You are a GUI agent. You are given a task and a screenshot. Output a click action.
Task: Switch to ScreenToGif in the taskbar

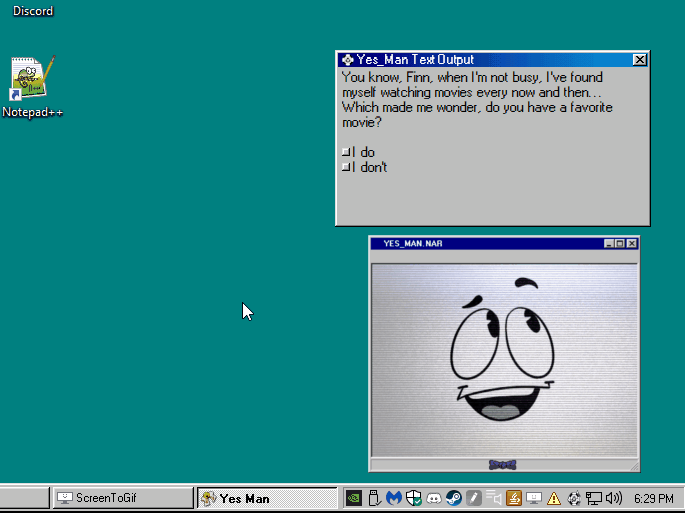pyautogui.click(x=122, y=497)
